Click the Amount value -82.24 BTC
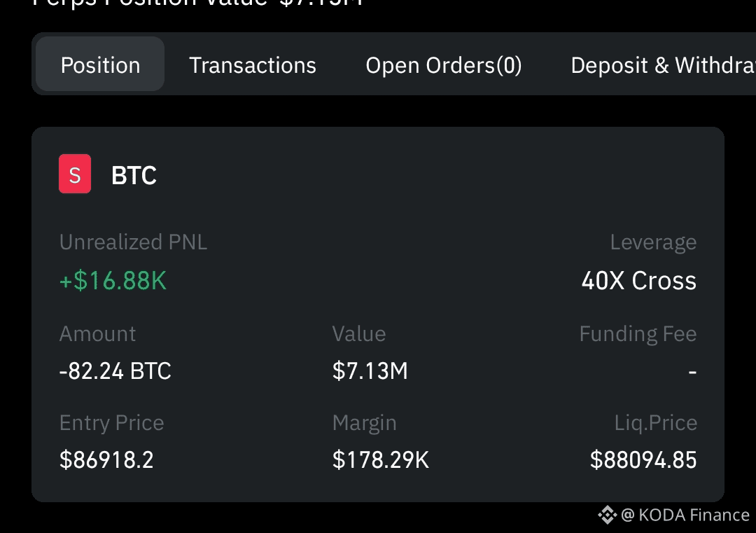Screen dimensions: 756x533 (x=114, y=371)
